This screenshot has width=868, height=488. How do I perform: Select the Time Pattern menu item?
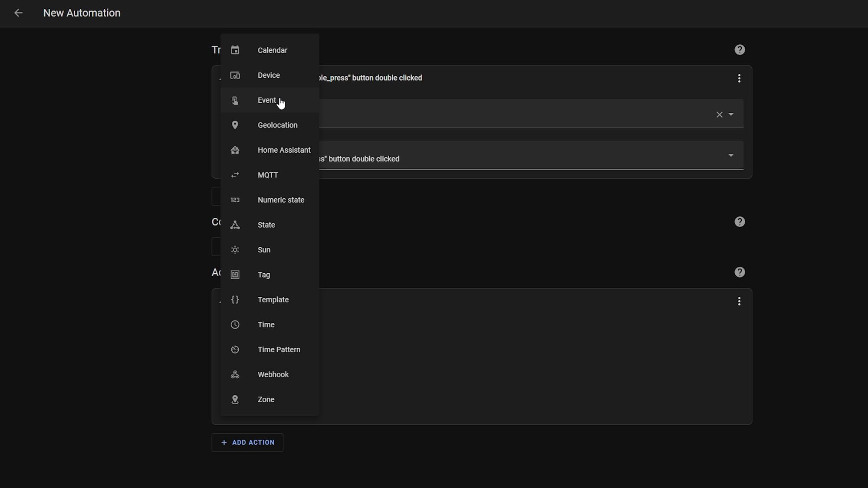[279, 349]
